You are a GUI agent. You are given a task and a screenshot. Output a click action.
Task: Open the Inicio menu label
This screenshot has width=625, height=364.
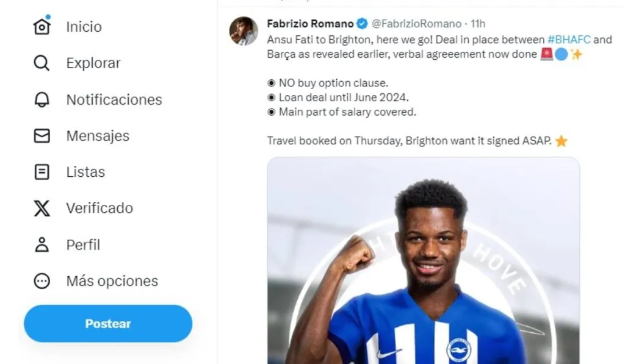point(84,27)
